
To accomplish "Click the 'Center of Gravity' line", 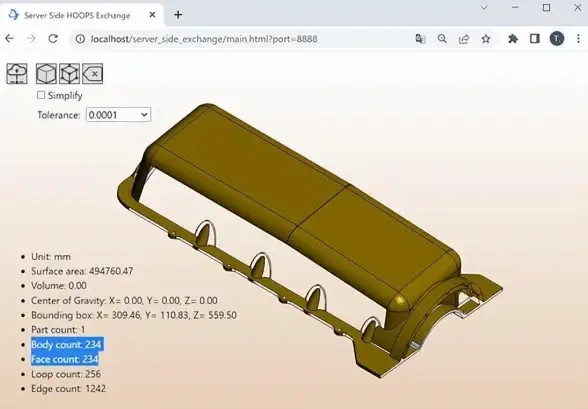I will coord(124,301).
